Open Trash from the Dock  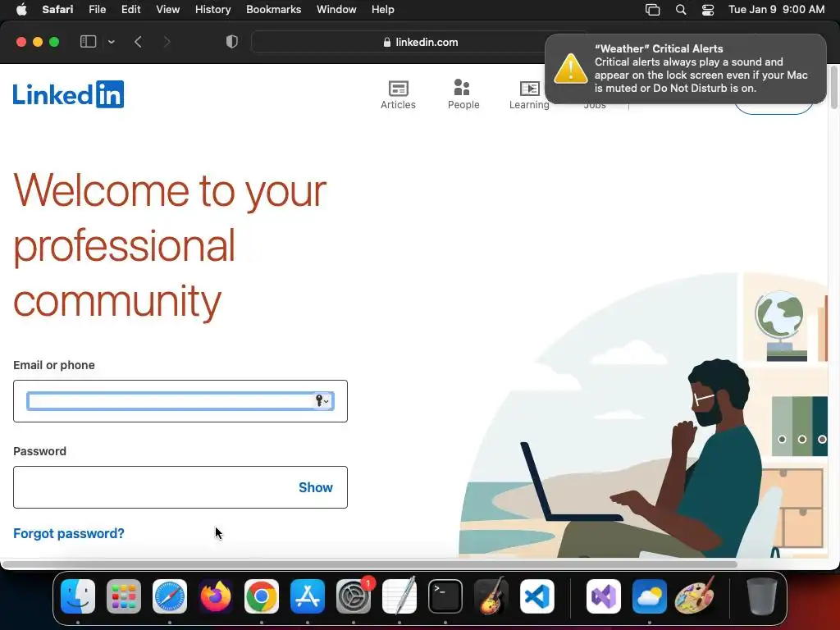tap(762, 596)
